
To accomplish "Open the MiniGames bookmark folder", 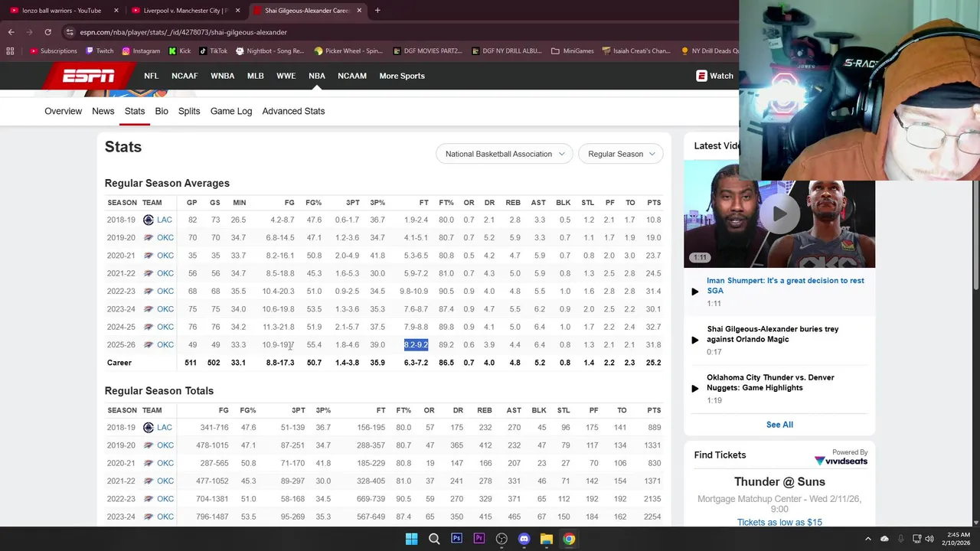I will pyautogui.click(x=572, y=51).
